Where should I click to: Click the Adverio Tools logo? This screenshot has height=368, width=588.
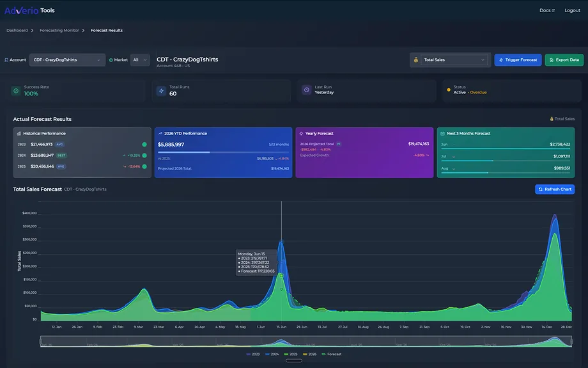[29, 10]
